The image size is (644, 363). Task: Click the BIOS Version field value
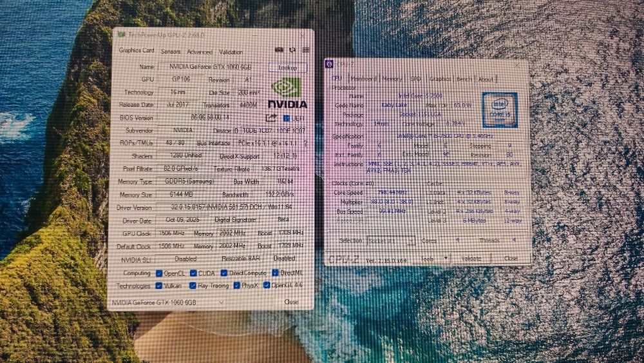click(x=211, y=117)
